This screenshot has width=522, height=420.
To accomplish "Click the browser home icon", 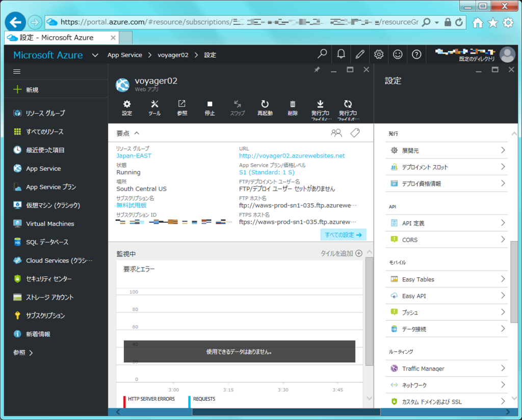I will tap(477, 22).
